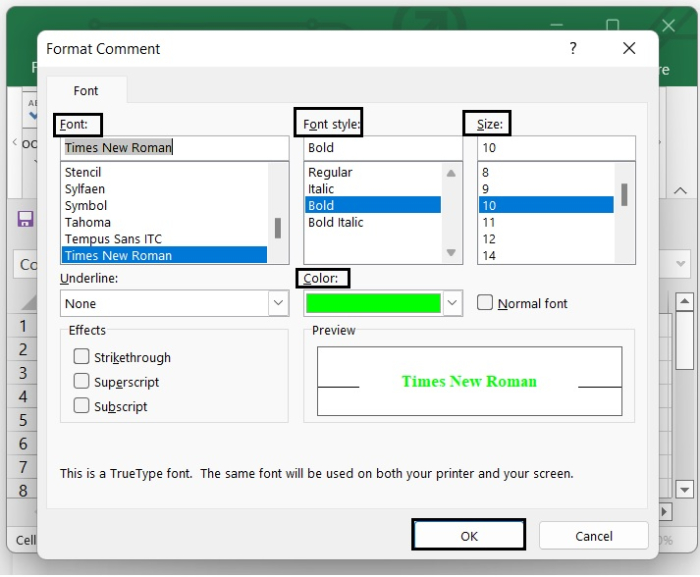This screenshot has height=577, width=700.
Task: Click the green color swatch
Action: [x=373, y=303]
